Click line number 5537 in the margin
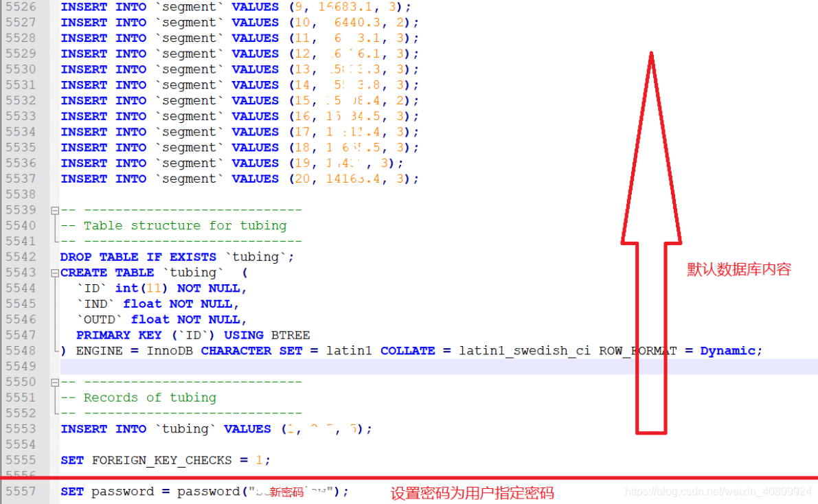The image size is (818, 504). click(21, 179)
